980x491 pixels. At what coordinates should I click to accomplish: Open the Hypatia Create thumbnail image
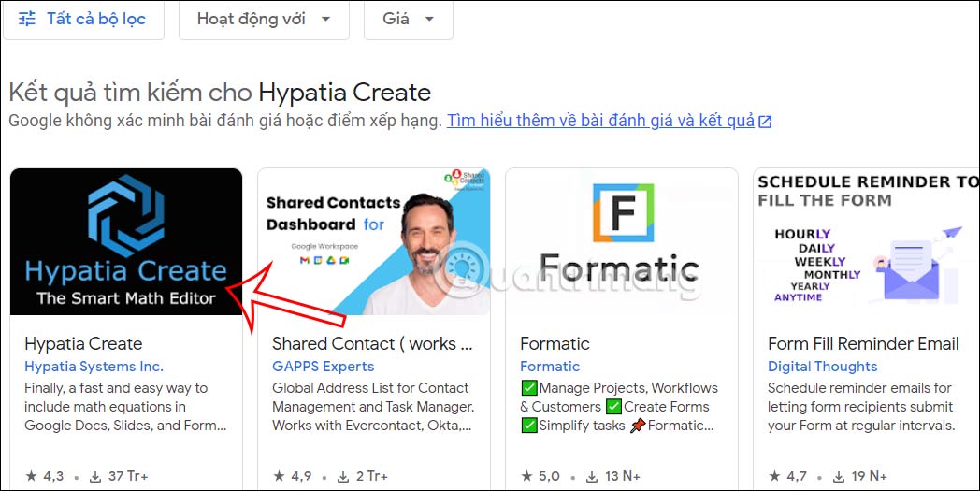pos(126,241)
